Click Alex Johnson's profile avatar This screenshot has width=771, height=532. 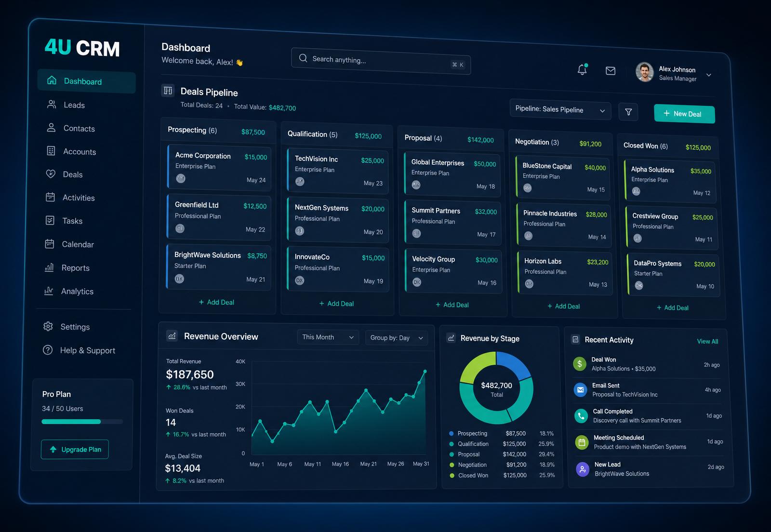pyautogui.click(x=644, y=72)
